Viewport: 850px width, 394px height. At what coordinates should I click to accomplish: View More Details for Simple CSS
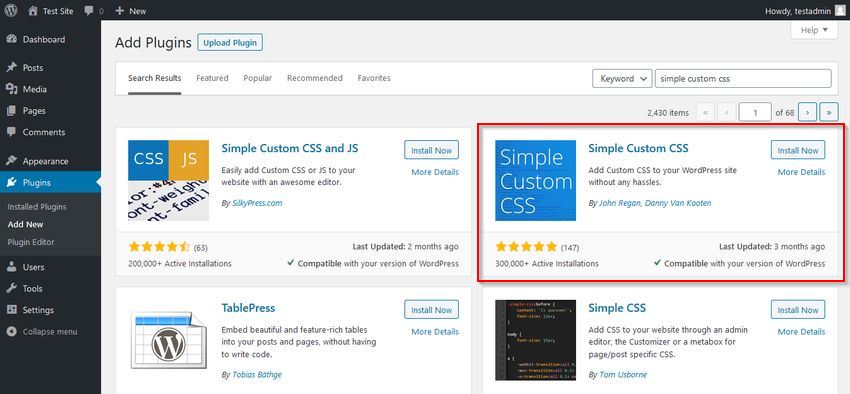(801, 332)
